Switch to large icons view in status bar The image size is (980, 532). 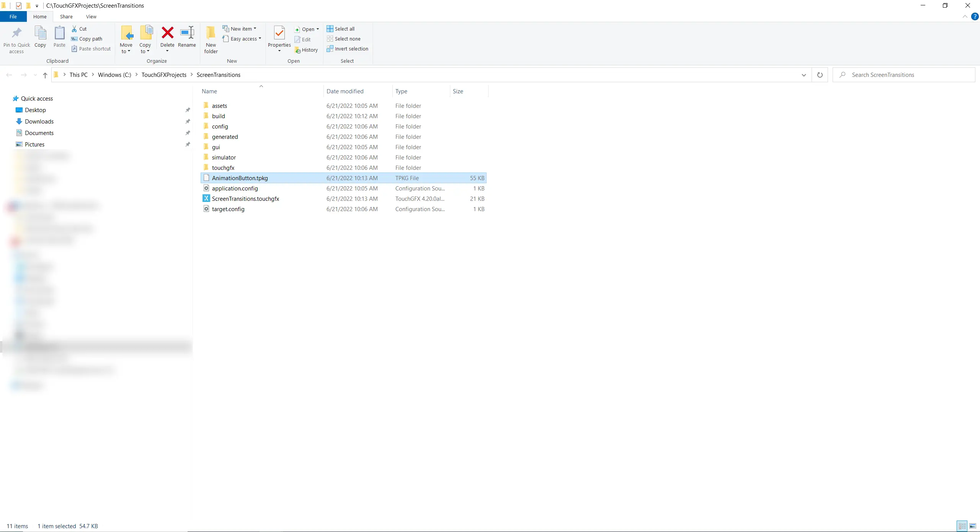(972, 526)
